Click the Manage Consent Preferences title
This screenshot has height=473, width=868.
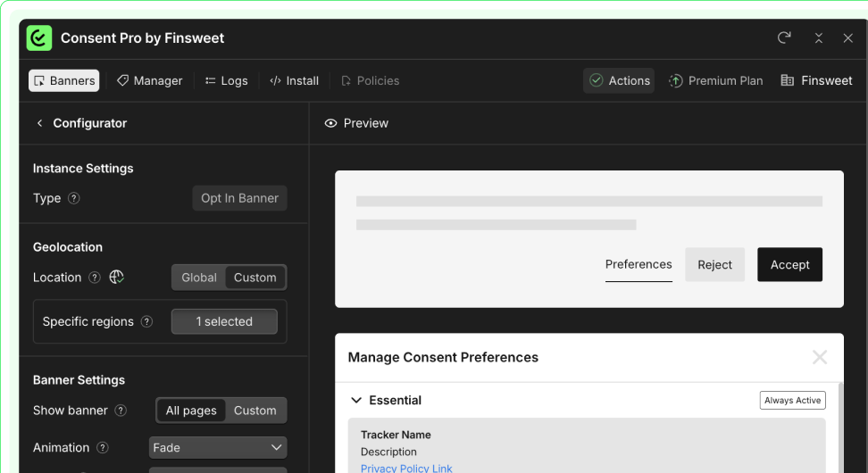pos(443,357)
